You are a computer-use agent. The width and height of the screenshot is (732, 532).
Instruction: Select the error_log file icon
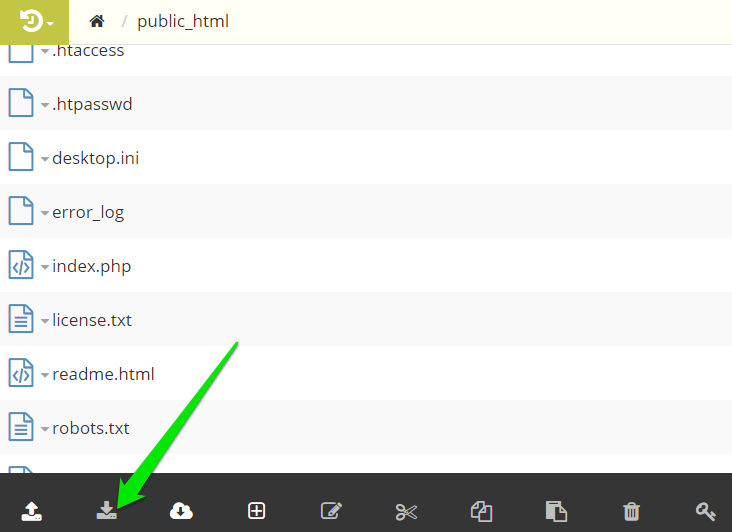pyautogui.click(x=21, y=211)
